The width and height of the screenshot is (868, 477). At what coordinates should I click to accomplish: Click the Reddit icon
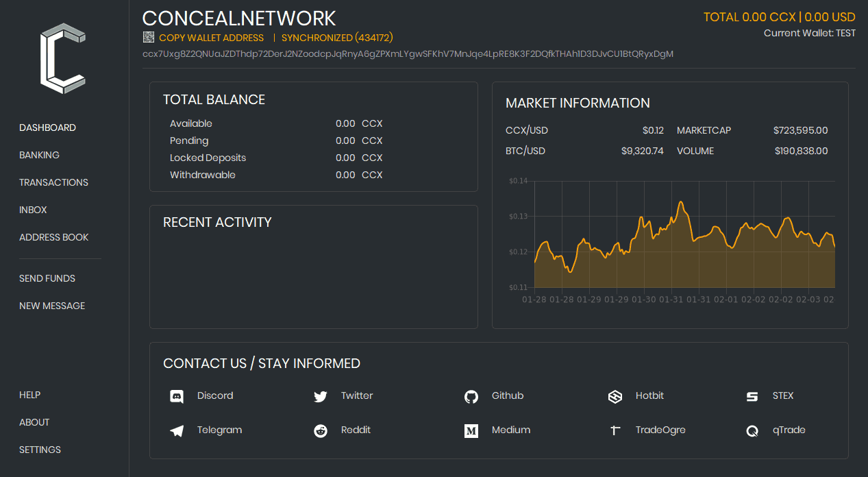pos(320,430)
